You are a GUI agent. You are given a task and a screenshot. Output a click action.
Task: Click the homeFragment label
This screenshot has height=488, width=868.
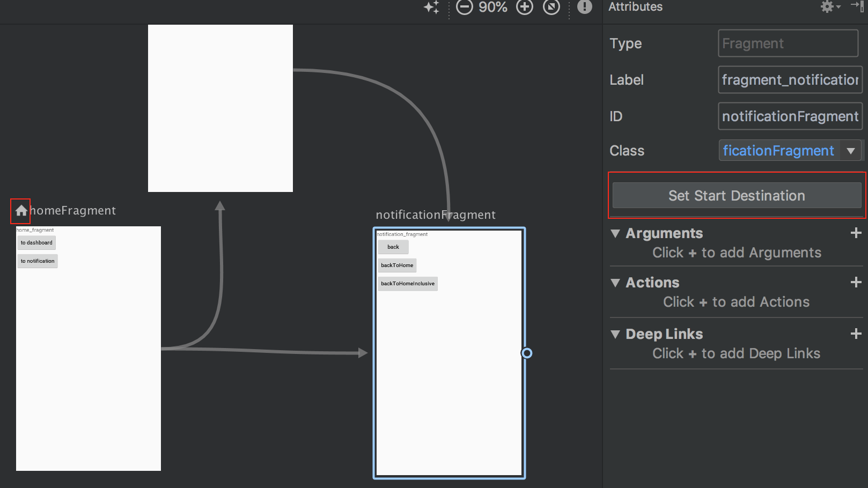(72, 211)
